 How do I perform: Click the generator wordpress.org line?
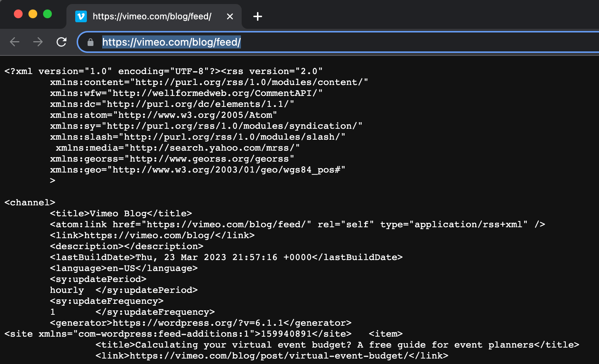(x=201, y=323)
